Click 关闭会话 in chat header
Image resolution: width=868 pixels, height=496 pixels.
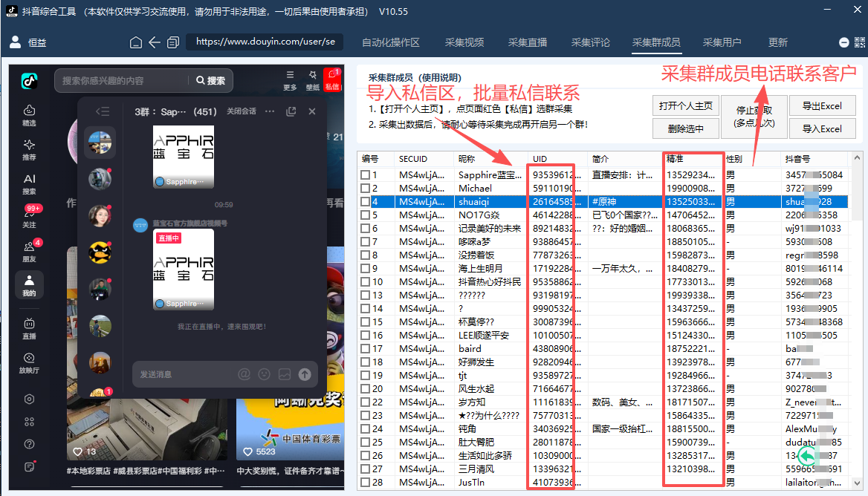point(242,111)
